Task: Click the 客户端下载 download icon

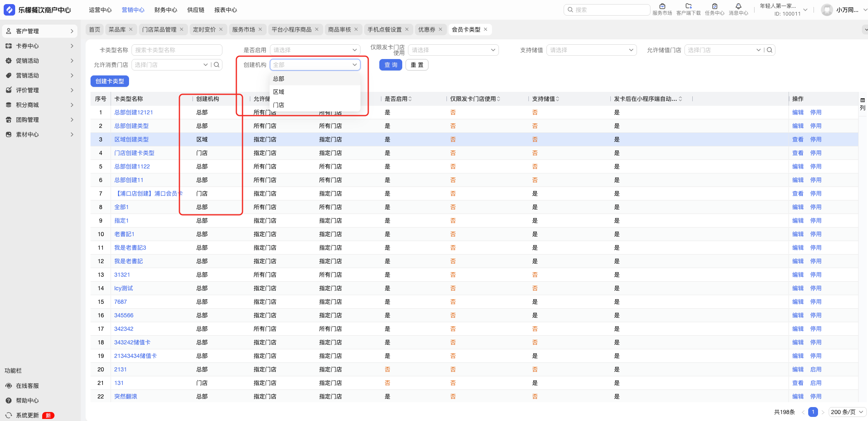Action: point(688,6)
